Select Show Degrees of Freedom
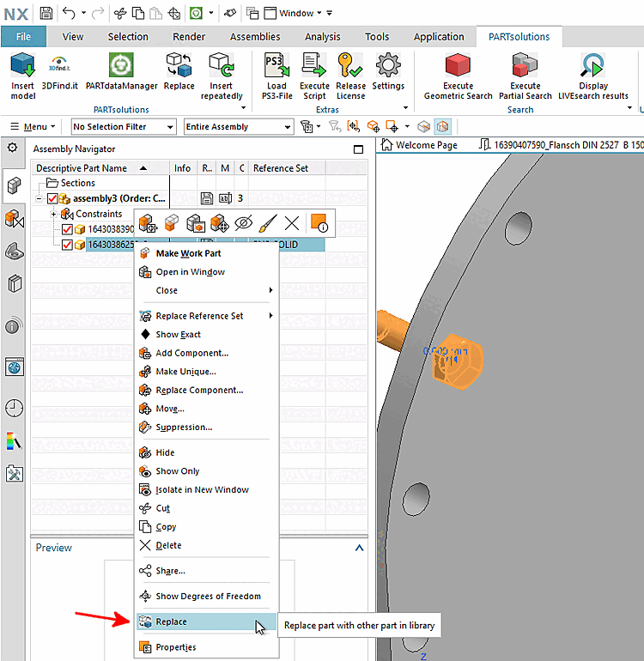 coord(207,596)
